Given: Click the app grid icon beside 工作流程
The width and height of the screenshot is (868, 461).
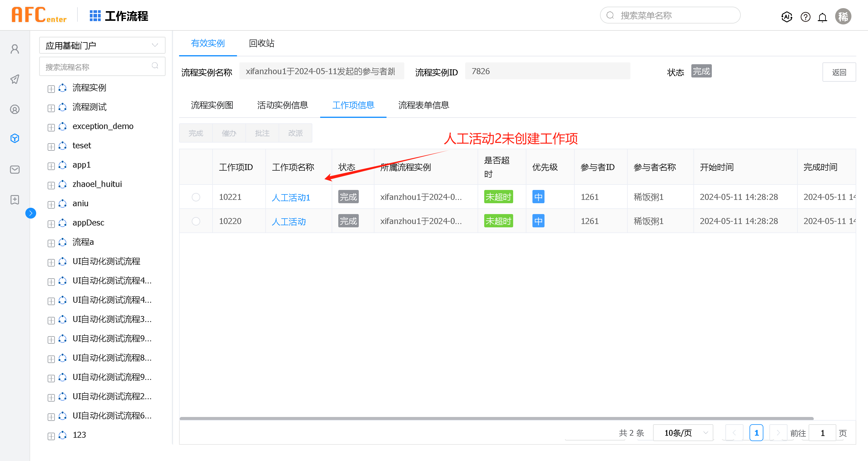Looking at the screenshot, I should click(95, 16).
